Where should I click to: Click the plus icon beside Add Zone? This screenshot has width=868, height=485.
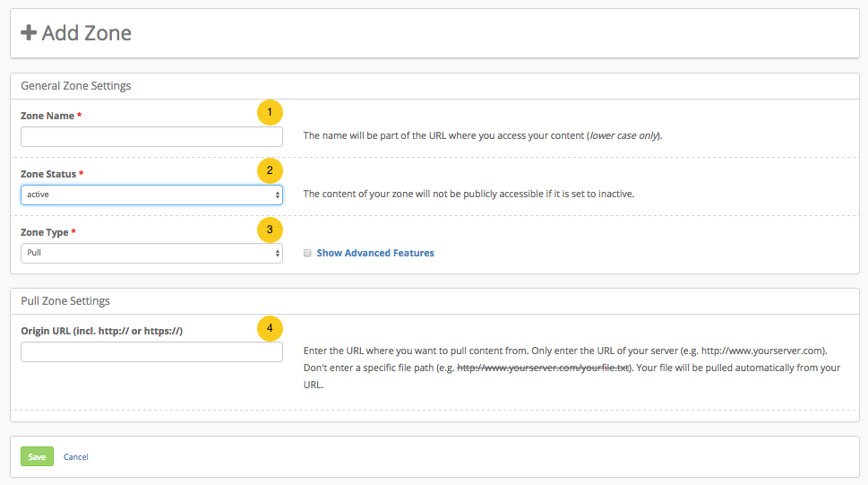tap(29, 33)
